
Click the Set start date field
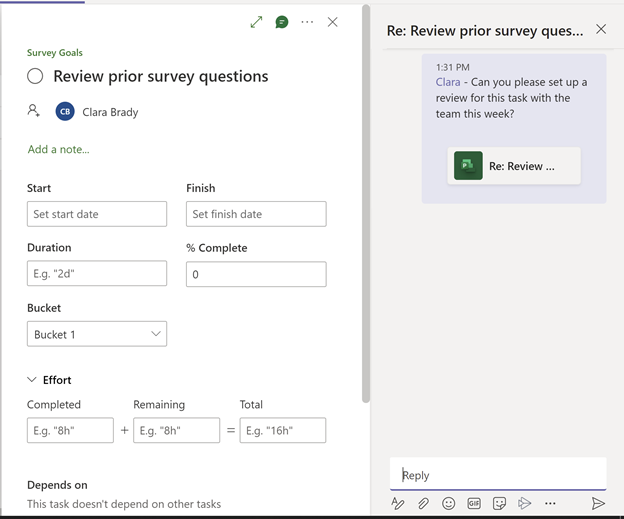pos(97,214)
